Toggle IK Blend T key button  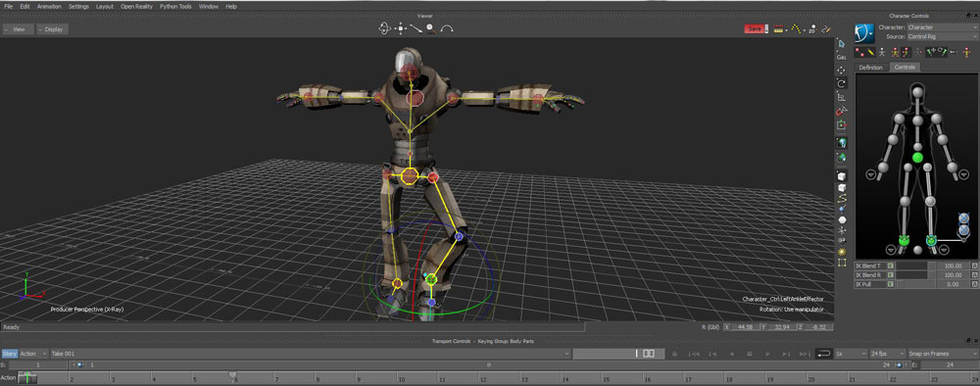(890, 266)
